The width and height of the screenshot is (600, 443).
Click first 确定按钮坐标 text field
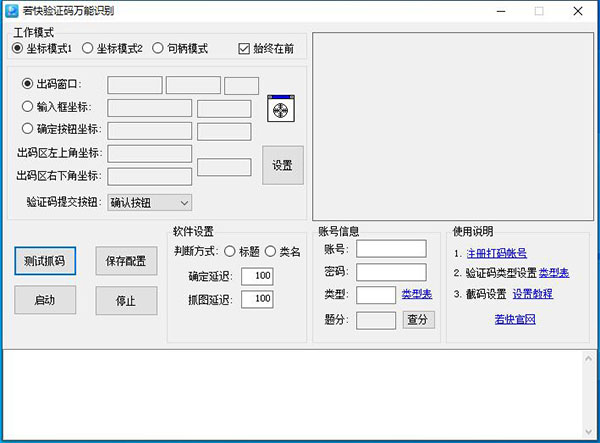point(150,131)
